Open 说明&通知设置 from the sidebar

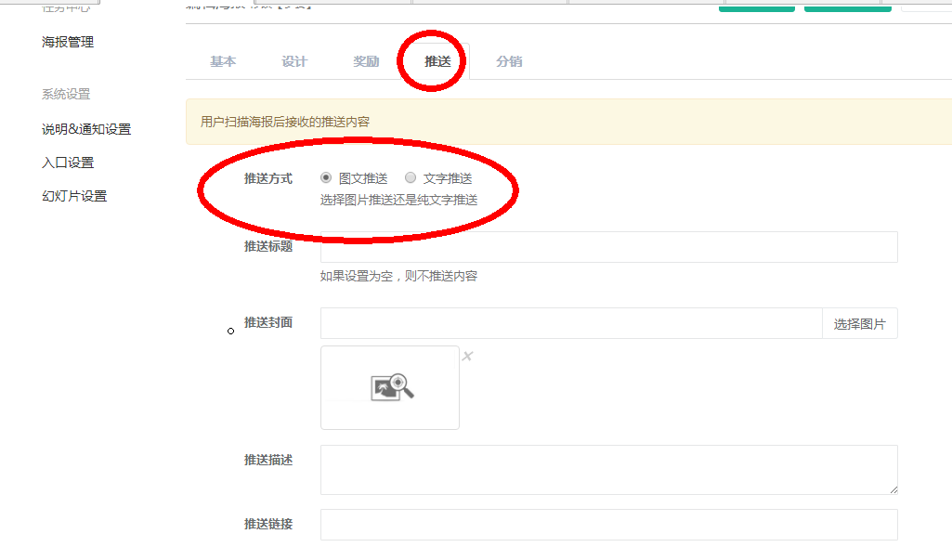pyautogui.click(x=86, y=129)
